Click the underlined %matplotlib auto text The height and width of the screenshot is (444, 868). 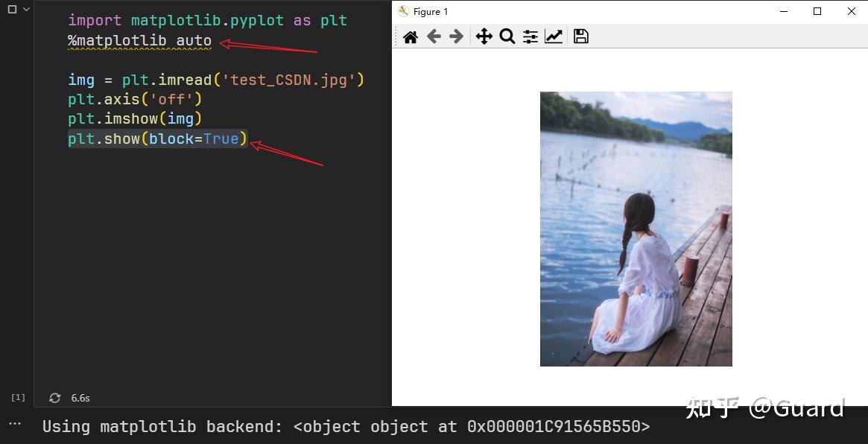[x=139, y=40]
